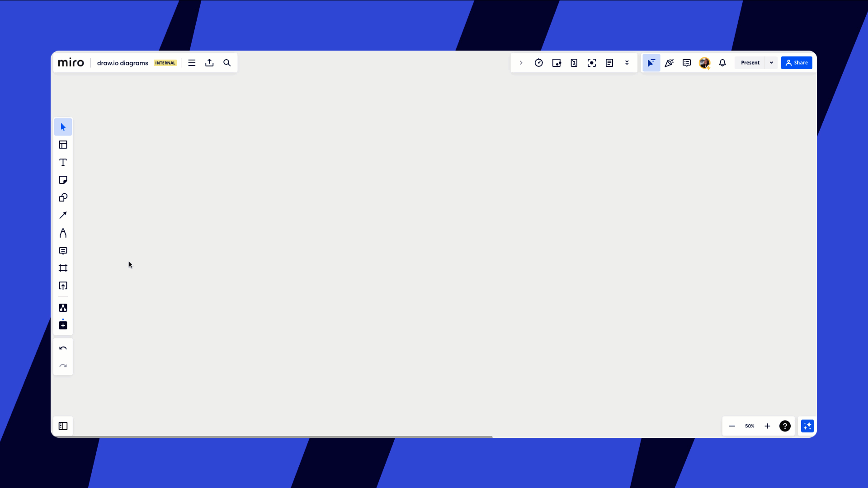Toggle the frames side panel
868x488 pixels.
click(63, 426)
